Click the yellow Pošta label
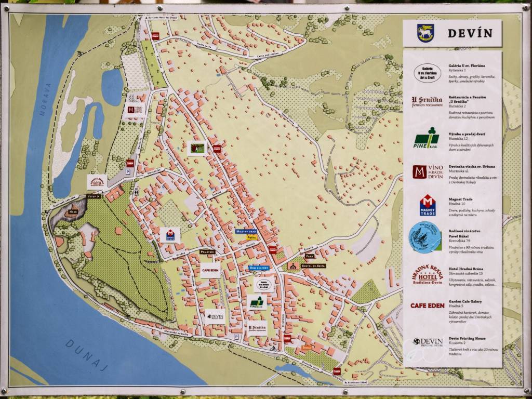Viewport: 532px width, 399px height. (x=252, y=236)
